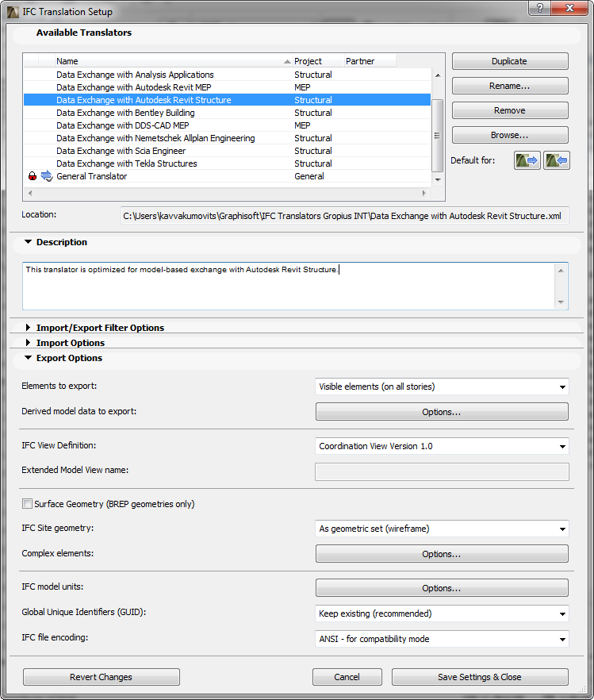Select Data Exchange with Scia Engineer
The width and height of the screenshot is (594, 700).
click(227, 151)
